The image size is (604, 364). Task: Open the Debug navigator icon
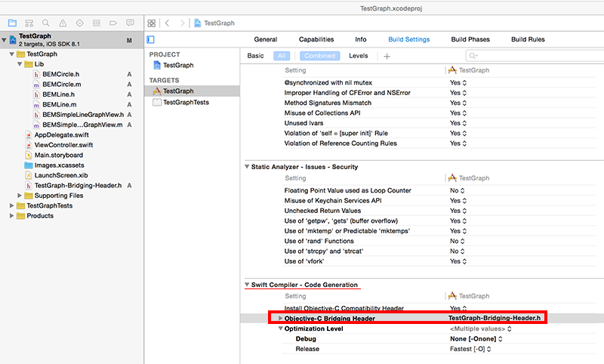pyautogui.click(x=97, y=23)
